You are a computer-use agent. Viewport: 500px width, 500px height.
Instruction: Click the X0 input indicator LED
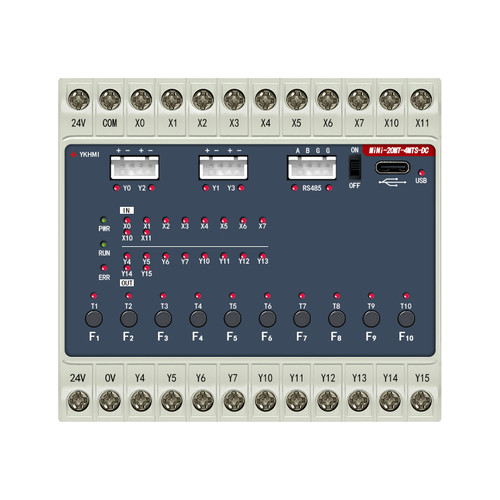click(x=127, y=220)
